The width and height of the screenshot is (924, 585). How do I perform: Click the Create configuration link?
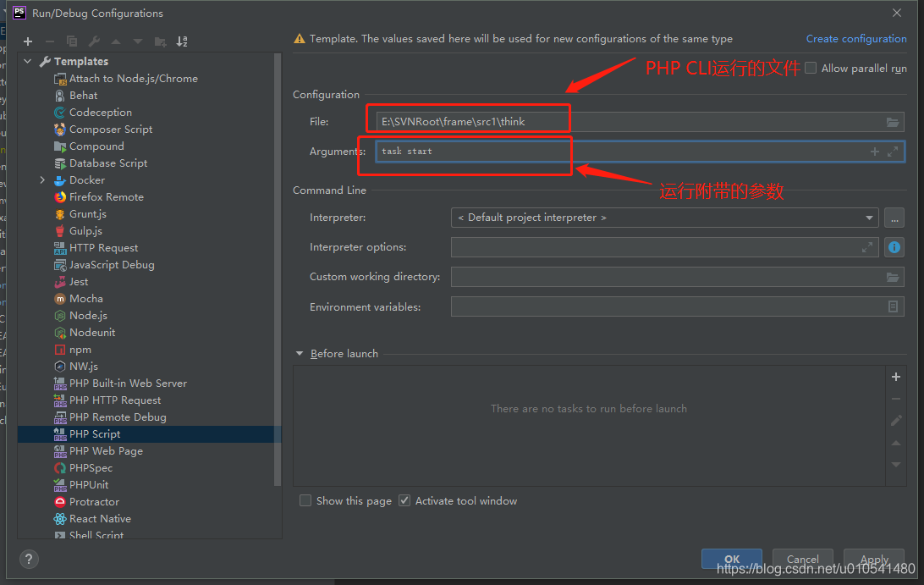point(856,39)
